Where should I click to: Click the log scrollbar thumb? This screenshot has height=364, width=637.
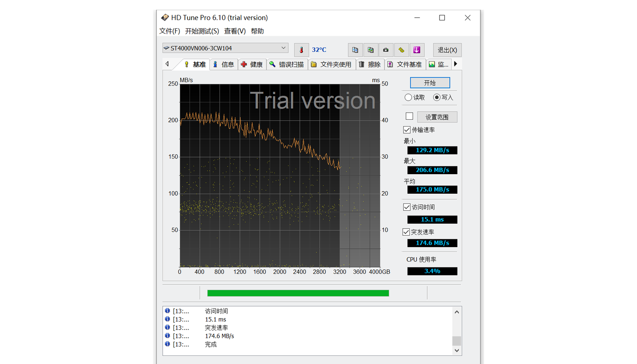click(457, 341)
